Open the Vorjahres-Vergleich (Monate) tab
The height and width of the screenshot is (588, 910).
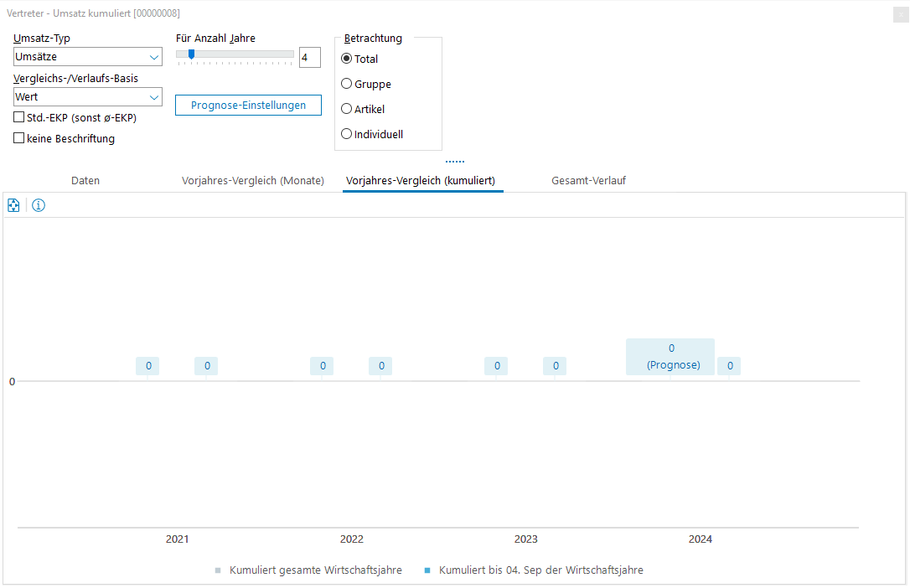pyautogui.click(x=252, y=181)
